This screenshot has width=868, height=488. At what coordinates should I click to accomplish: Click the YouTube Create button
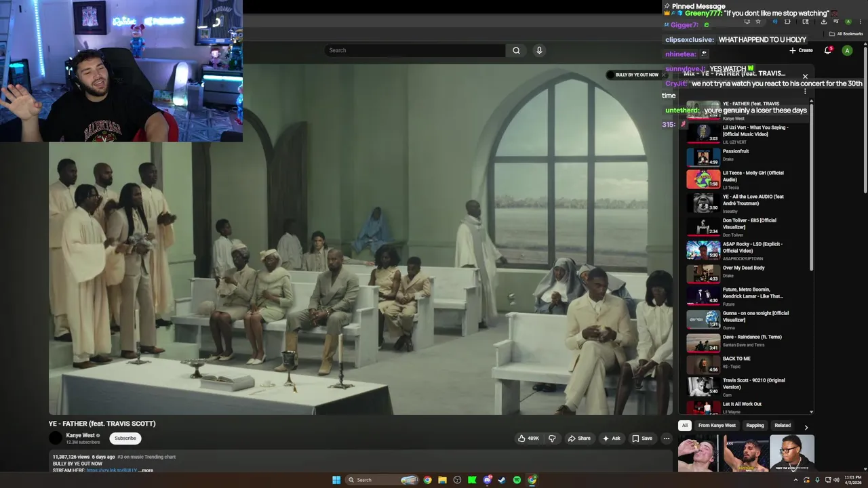pyautogui.click(x=801, y=50)
